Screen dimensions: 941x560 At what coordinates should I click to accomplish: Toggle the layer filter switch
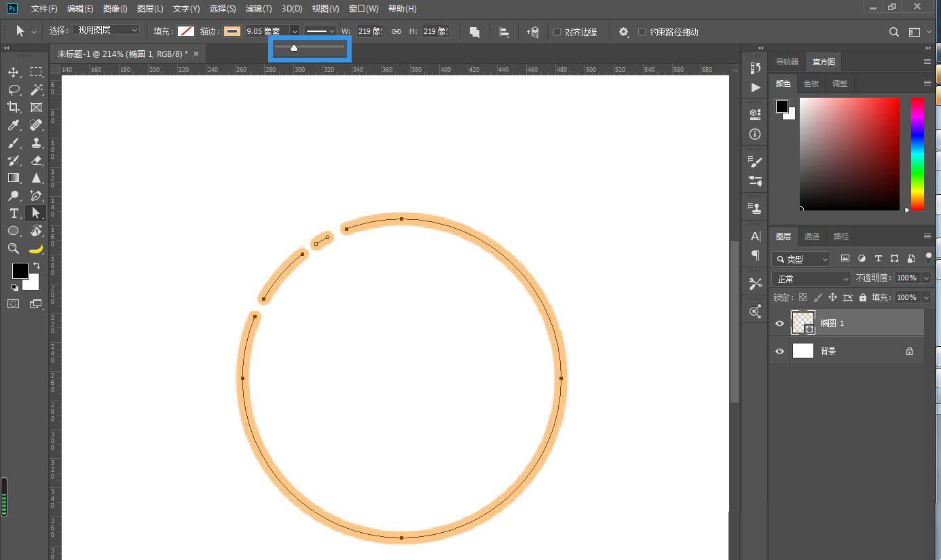[929, 258]
